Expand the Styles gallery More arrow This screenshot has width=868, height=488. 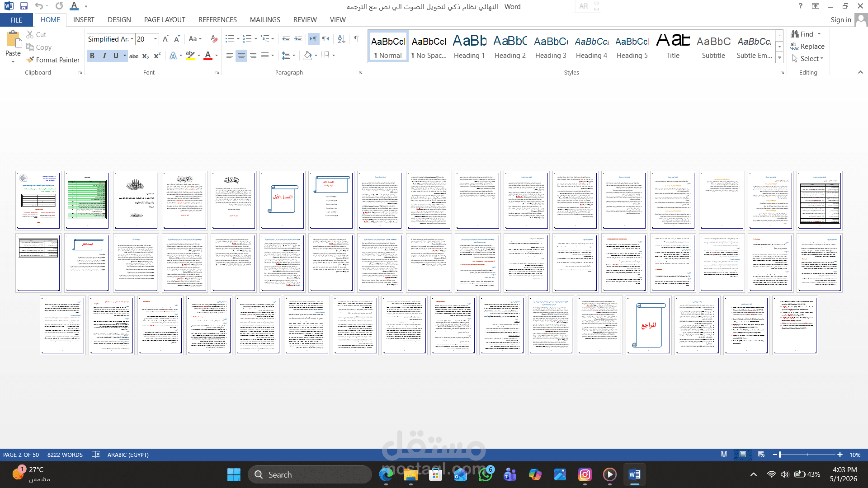779,57
